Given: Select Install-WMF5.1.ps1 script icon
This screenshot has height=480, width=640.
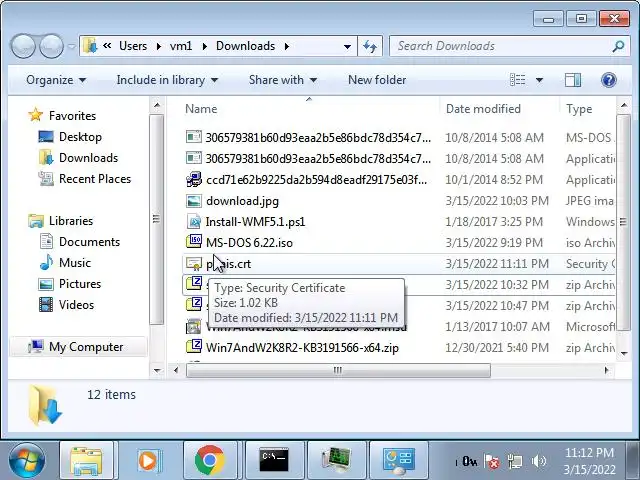Looking at the screenshot, I should (x=194, y=222).
